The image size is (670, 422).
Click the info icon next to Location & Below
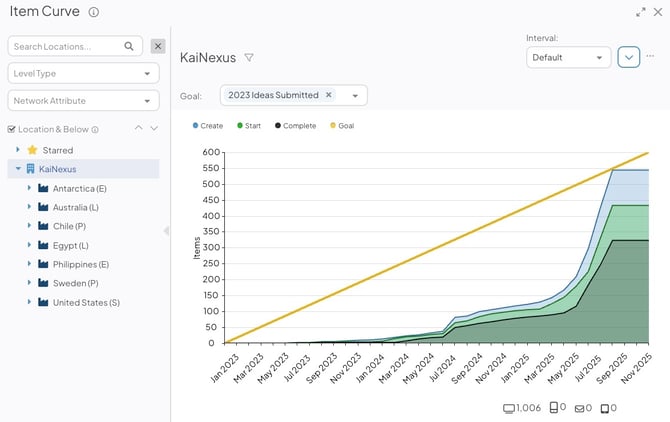[x=95, y=129]
